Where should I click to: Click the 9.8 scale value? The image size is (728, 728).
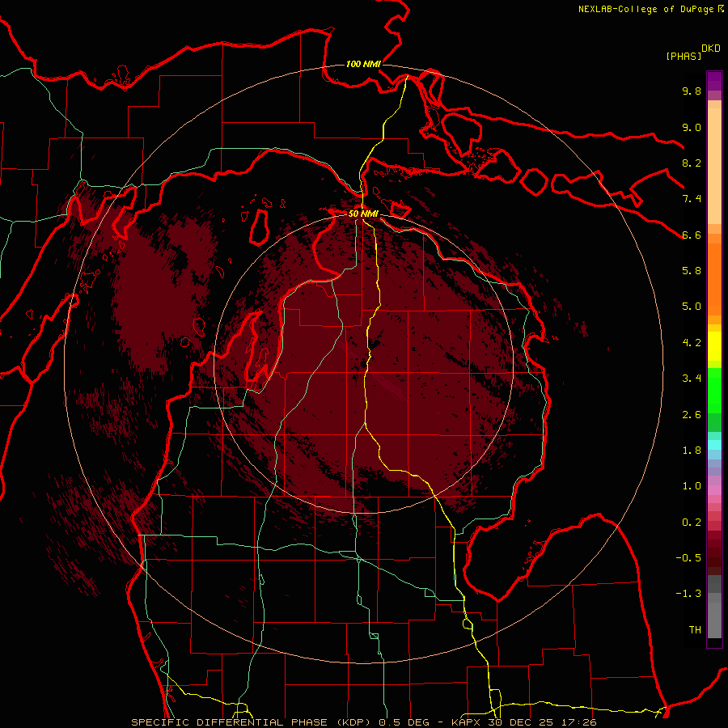coord(692,91)
